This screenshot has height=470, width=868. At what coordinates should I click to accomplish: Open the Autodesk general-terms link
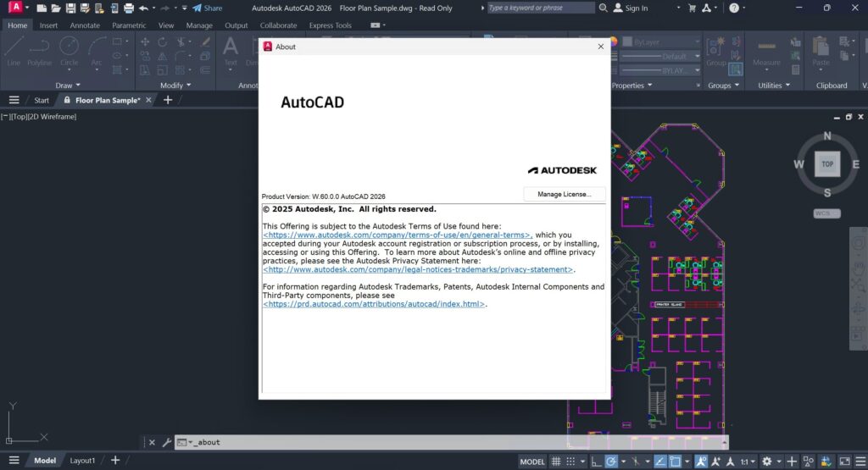398,235
